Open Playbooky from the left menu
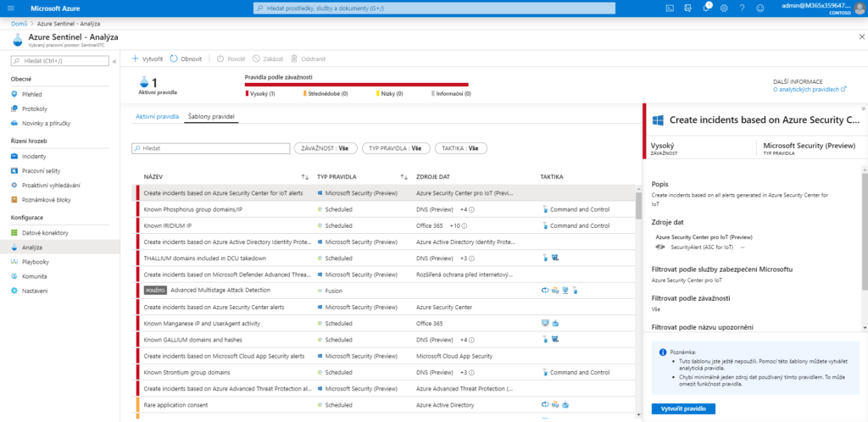868x422 pixels. pos(36,262)
